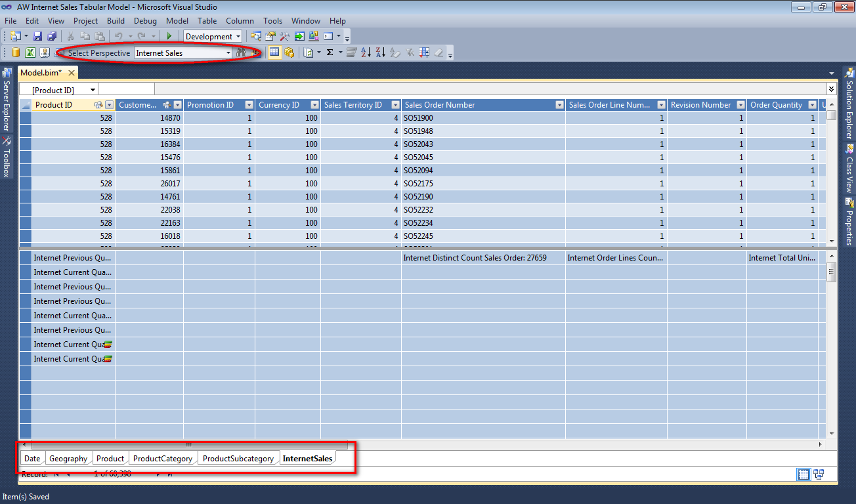Open Revision Number column filter dropdown
This screenshot has height=504, width=856.
coord(741,105)
